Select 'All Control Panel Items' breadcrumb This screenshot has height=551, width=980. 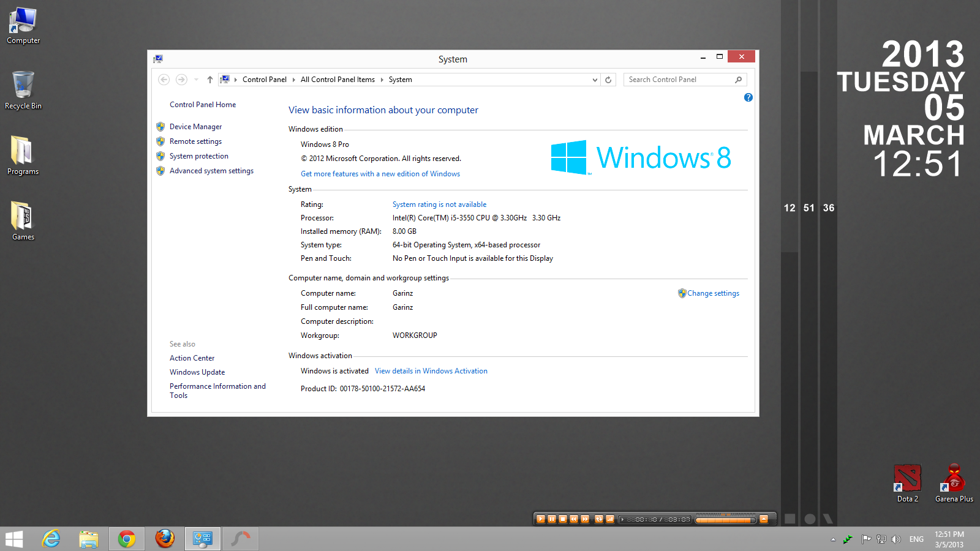[x=337, y=80]
